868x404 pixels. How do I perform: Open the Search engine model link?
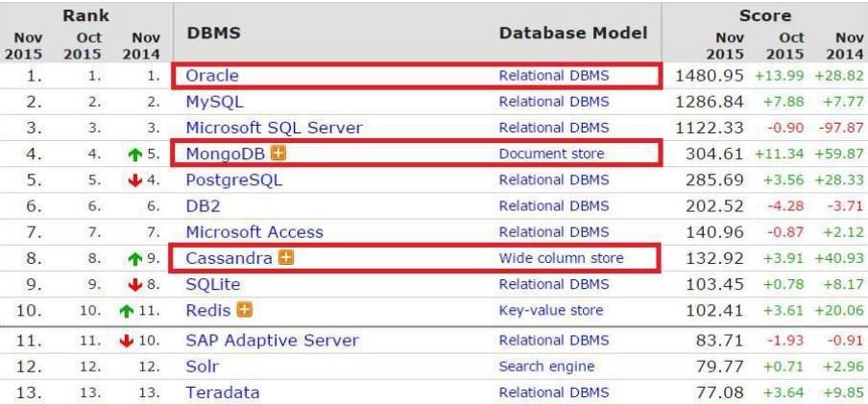(546, 367)
